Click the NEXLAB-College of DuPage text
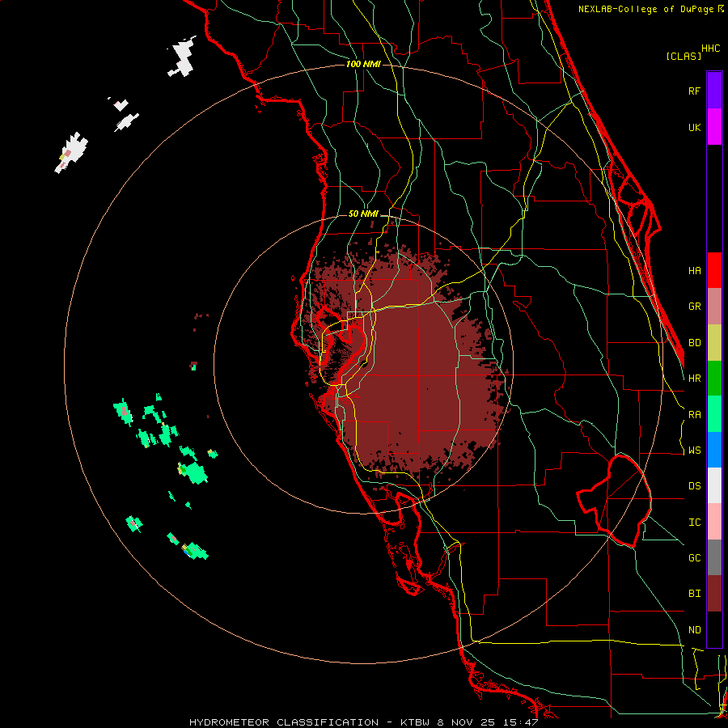The width and height of the screenshot is (728, 728). point(647,9)
